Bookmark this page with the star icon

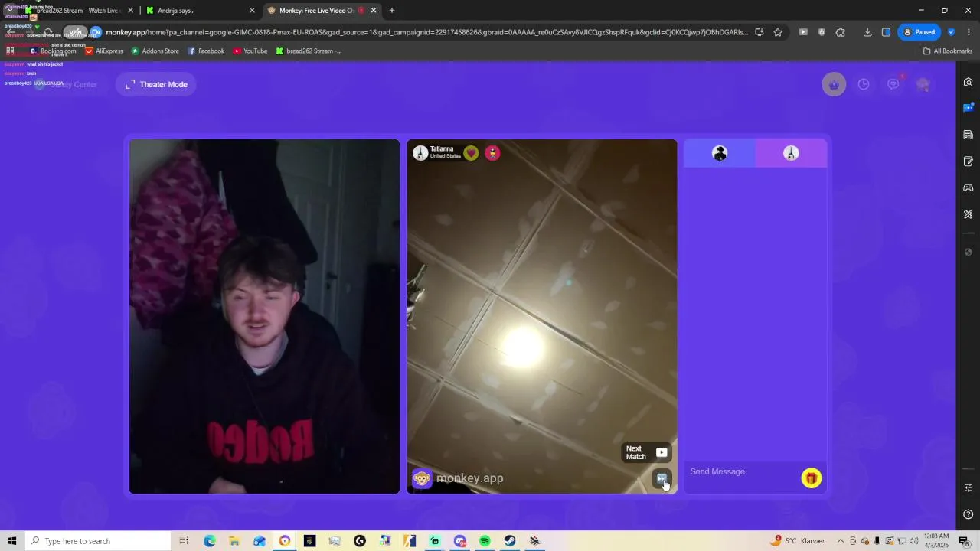(x=778, y=32)
